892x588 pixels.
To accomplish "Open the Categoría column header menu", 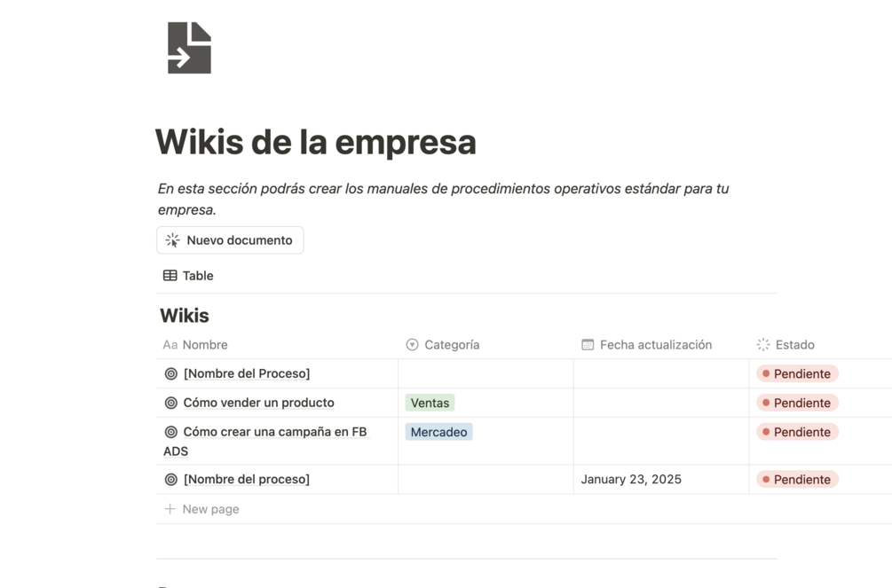I will pos(452,345).
